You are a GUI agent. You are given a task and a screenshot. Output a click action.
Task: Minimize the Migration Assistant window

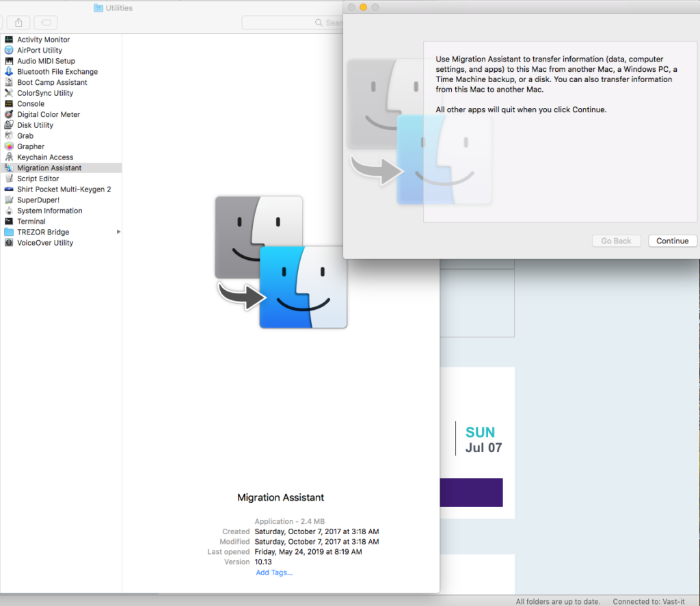[364, 8]
